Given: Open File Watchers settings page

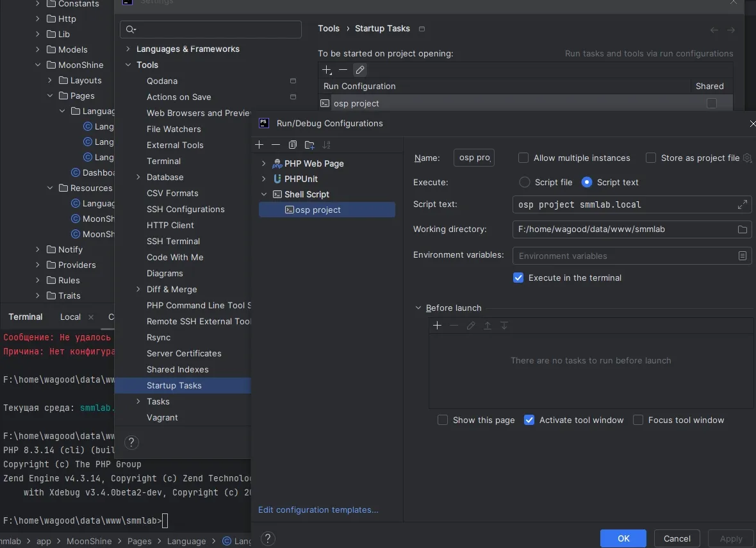Looking at the screenshot, I should [x=174, y=129].
